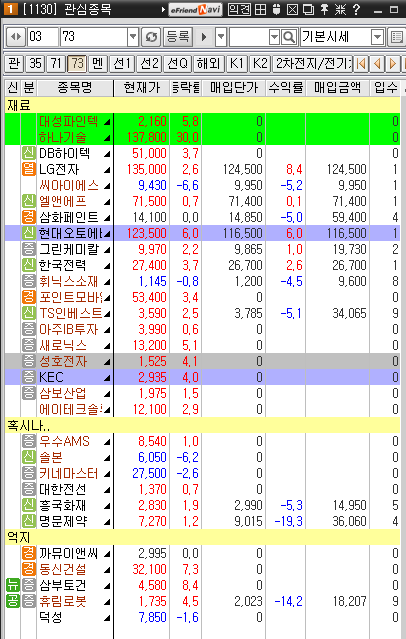Switch to the 해외 tab
This screenshot has height=639, width=406.
point(208,64)
